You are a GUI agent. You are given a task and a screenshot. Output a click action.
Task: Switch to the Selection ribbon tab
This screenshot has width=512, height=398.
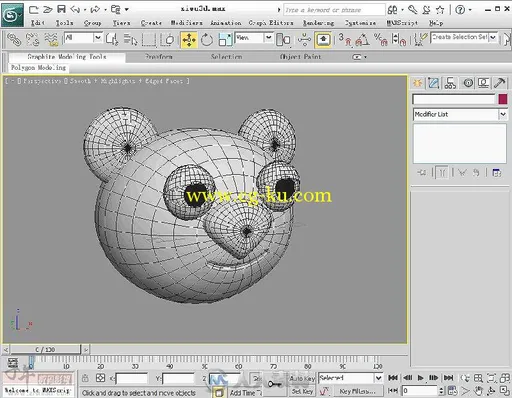226,57
